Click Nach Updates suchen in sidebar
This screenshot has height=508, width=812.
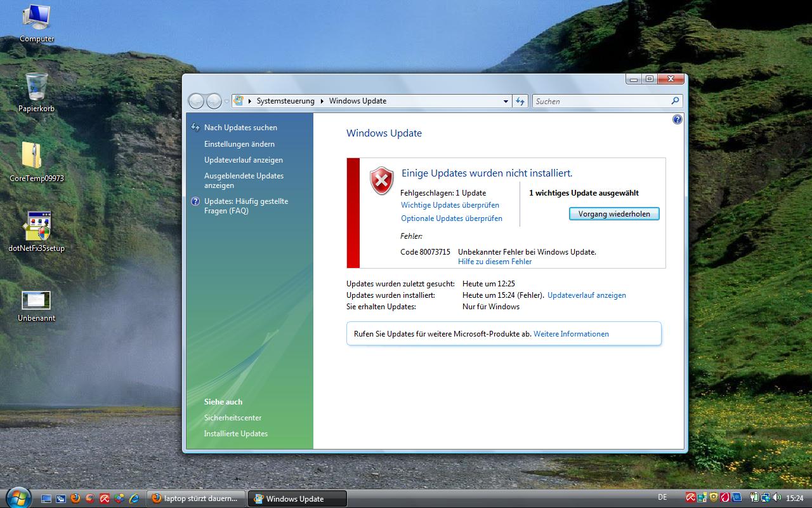pyautogui.click(x=240, y=128)
